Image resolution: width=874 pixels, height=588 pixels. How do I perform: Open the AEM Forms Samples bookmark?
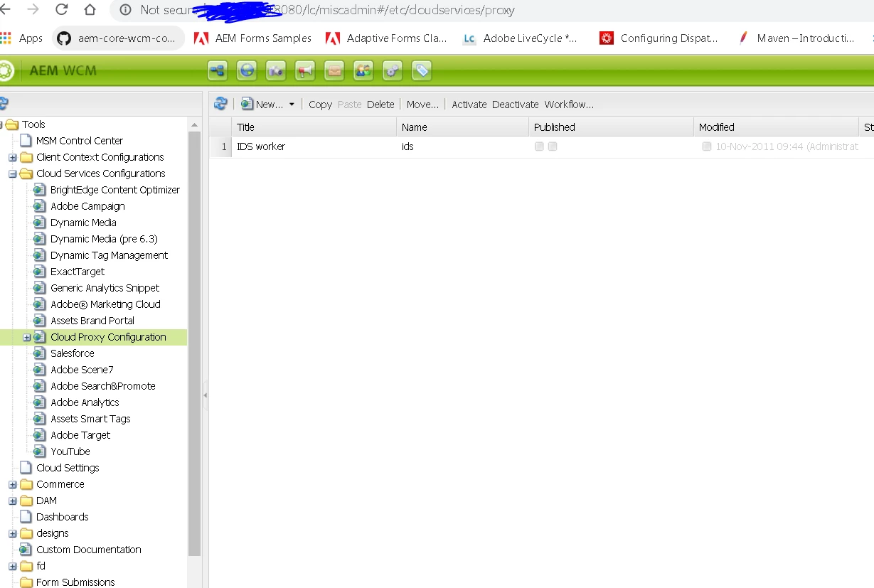coord(253,38)
